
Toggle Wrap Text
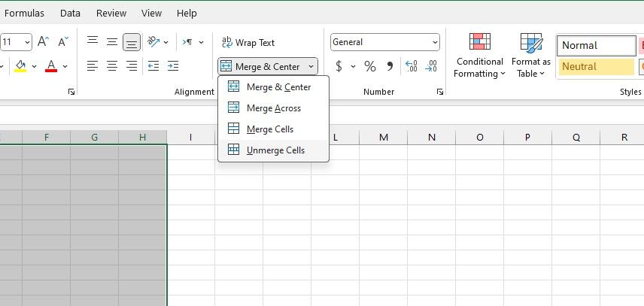248,42
